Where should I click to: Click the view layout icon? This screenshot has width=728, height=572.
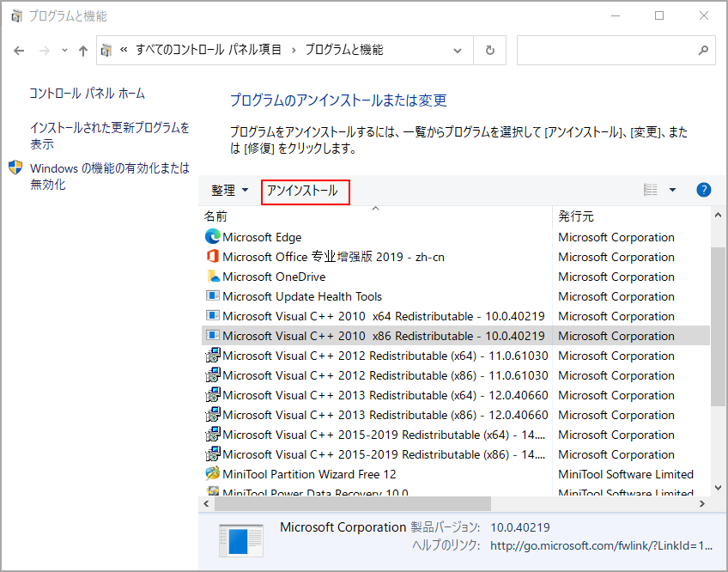point(651,190)
